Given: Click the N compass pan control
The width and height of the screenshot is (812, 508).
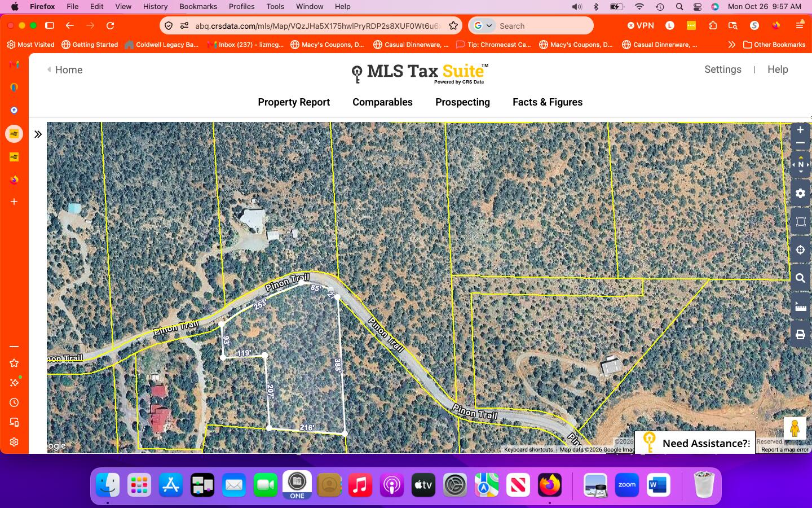Looking at the screenshot, I should coord(801,165).
